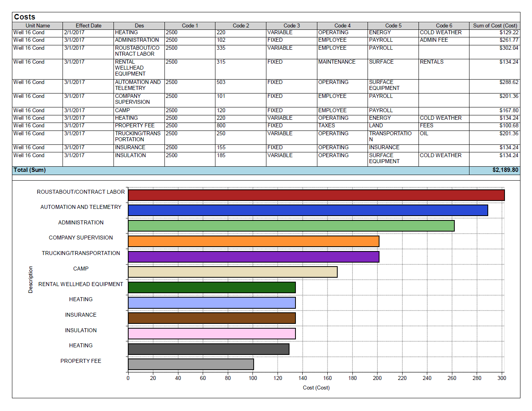Click the INSULATION chart axis label
The image size is (532, 411).
point(81,330)
